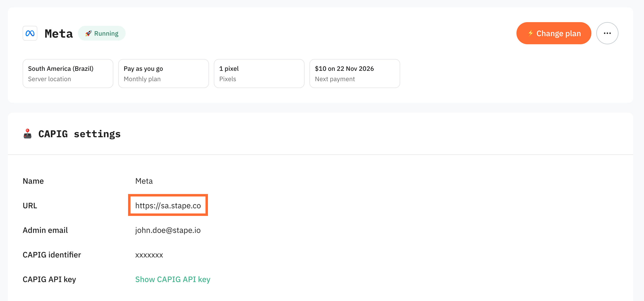Click the Change plan button

(x=554, y=33)
